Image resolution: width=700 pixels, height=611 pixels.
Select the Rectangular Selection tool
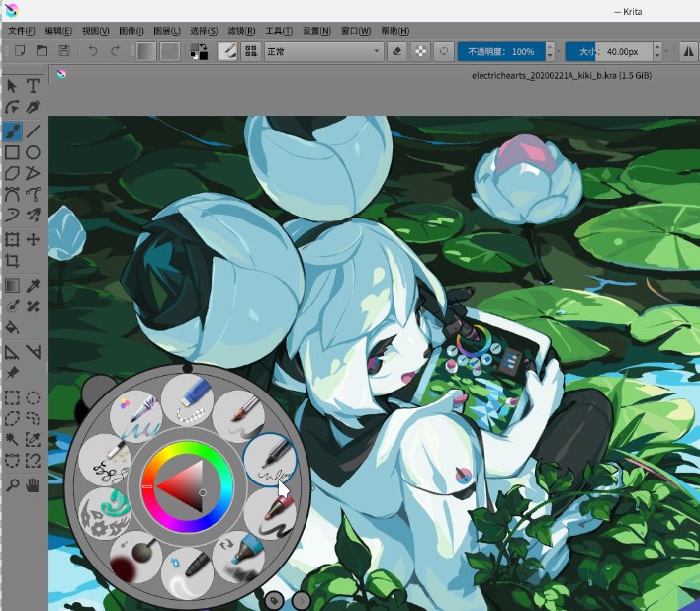point(12,398)
